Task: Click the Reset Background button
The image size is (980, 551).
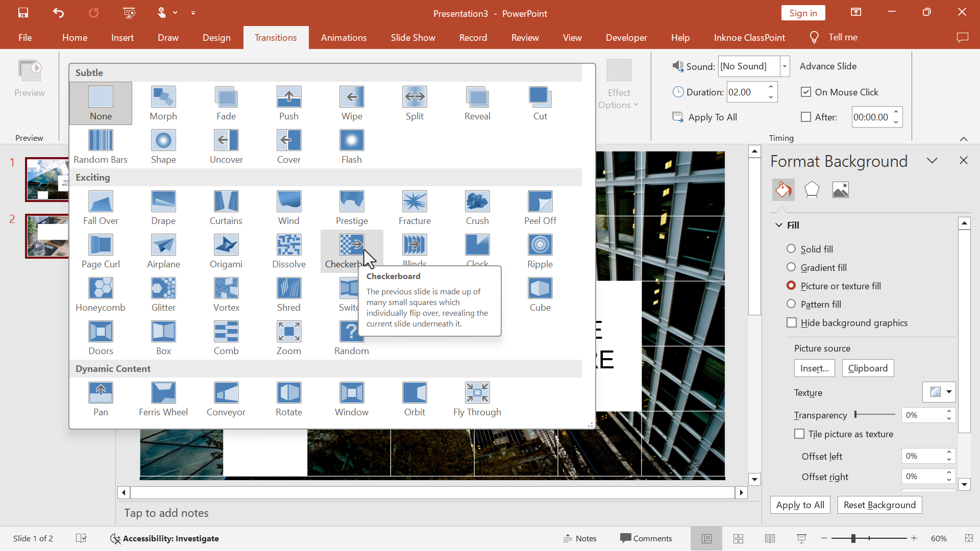Action: 880,505
